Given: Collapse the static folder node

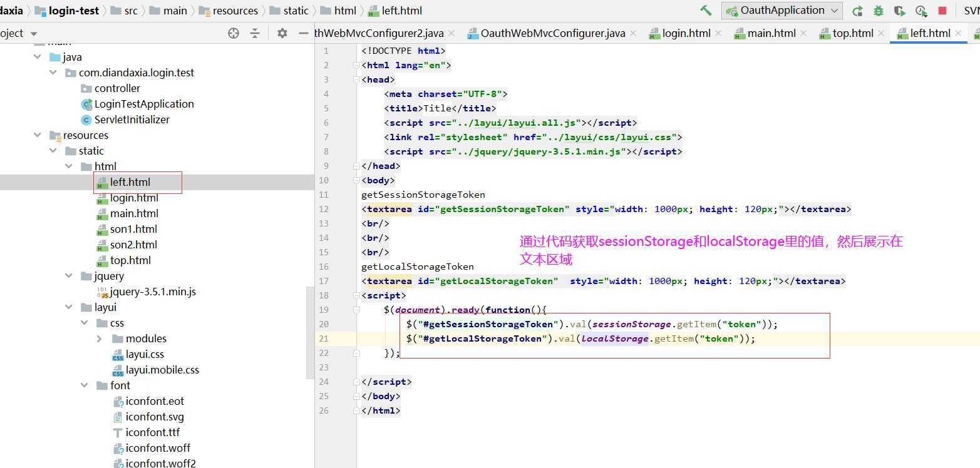Looking at the screenshot, I should click(x=54, y=151).
